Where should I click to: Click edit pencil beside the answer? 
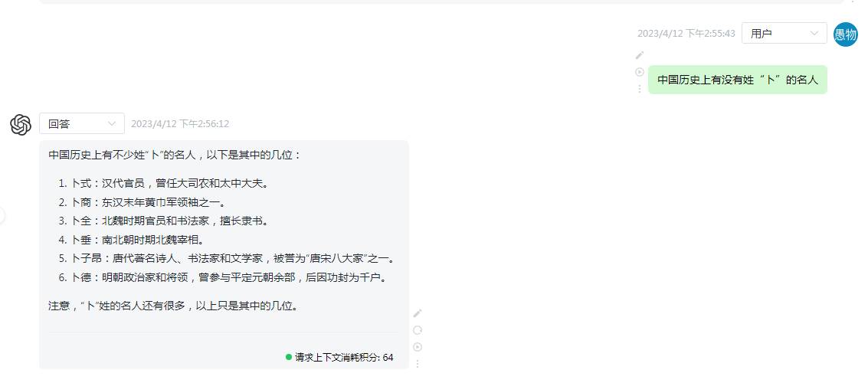pyautogui.click(x=418, y=313)
